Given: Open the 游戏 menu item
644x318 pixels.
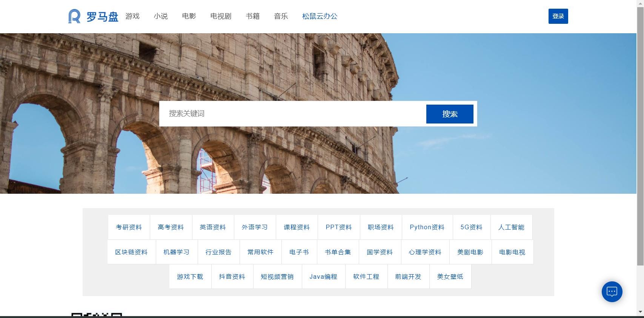Looking at the screenshot, I should click(x=132, y=16).
